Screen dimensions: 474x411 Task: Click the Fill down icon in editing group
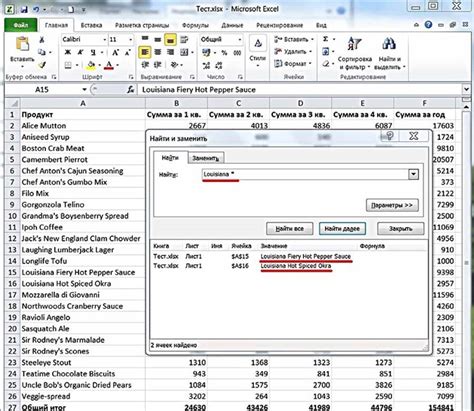click(x=326, y=51)
